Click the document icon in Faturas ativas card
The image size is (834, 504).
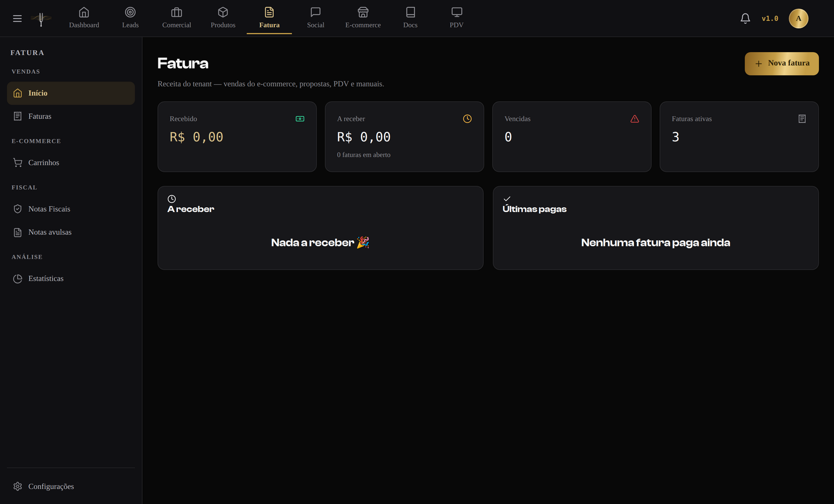(802, 119)
